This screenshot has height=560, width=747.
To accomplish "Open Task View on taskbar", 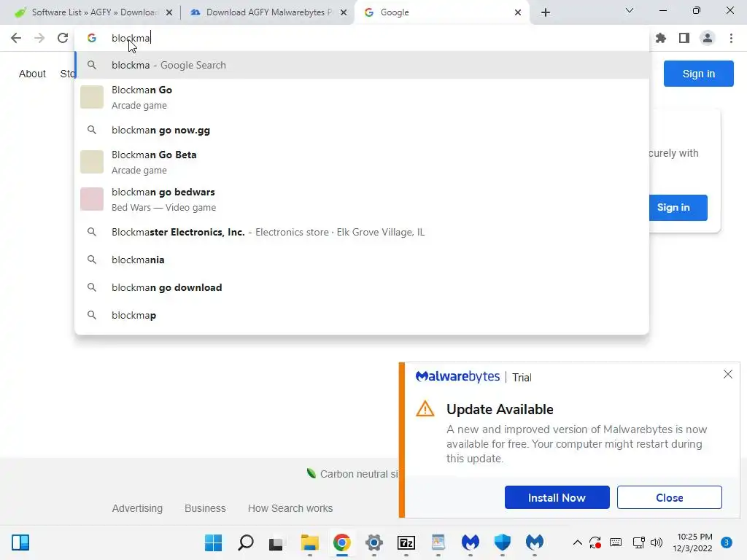I will (276, 542).
